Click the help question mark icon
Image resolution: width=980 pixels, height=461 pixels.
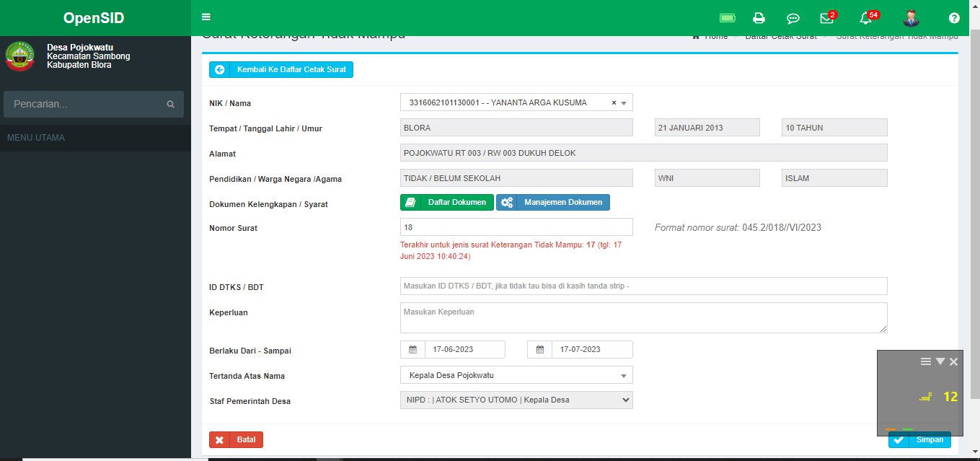point(953,17)
